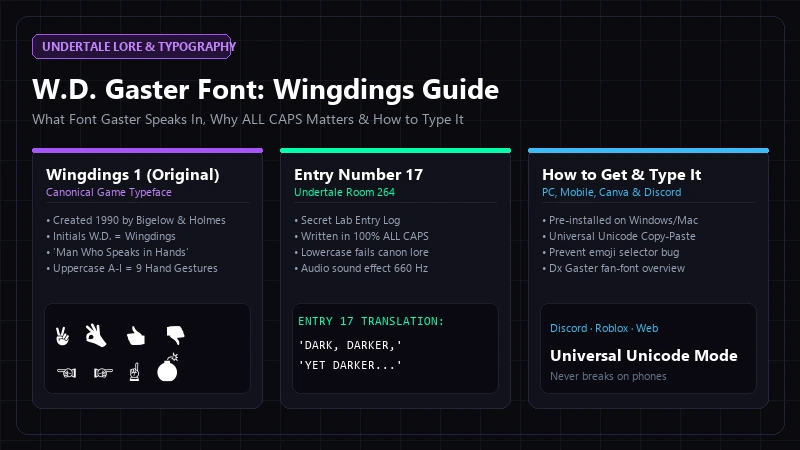
Task: Select the 'Wingdings 1 (Original)' card title
Action: (133, 174)
